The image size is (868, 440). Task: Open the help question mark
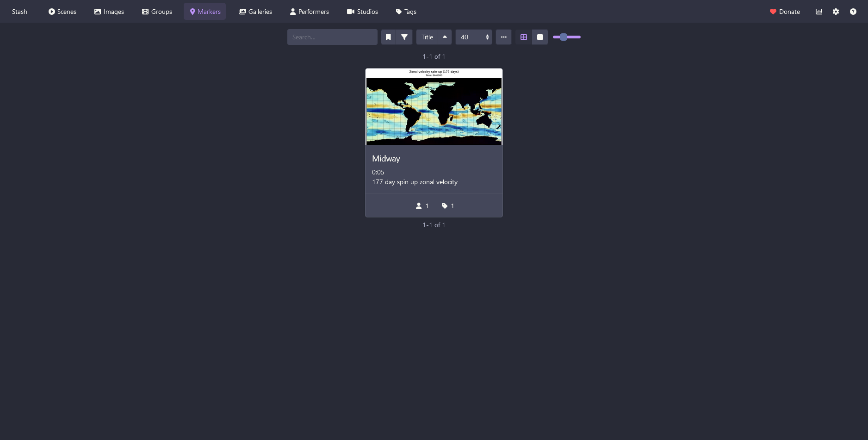(x=853, y=12)
